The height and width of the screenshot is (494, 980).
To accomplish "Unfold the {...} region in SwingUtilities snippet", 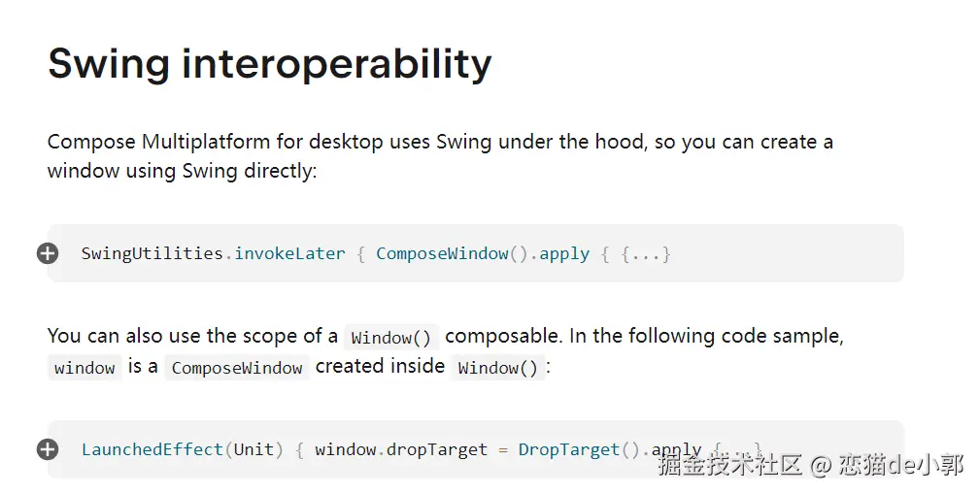I will 646,253.
